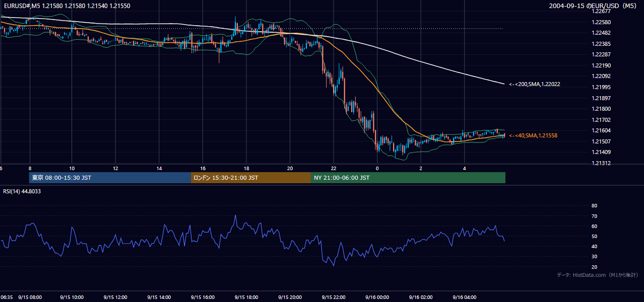644x302 pixels.
Task: Click price axis value 1.21897
Action: pyautogui.click(x=600, y=98)
